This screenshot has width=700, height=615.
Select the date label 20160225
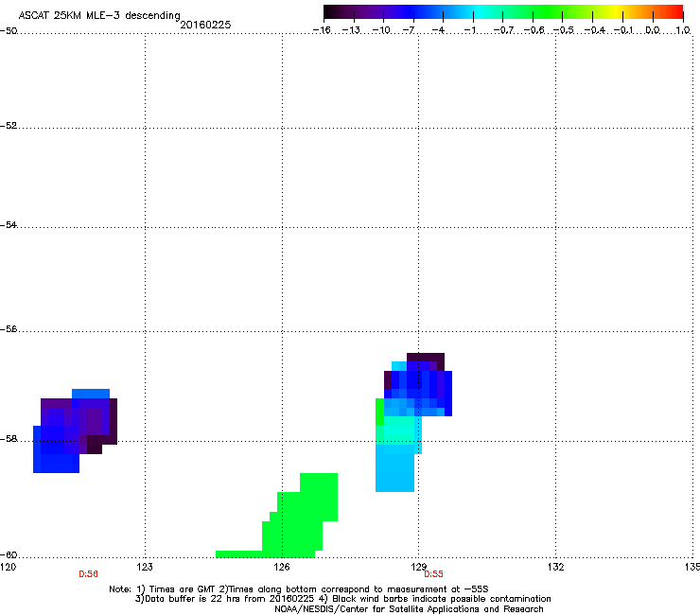(x=205, y=25)
